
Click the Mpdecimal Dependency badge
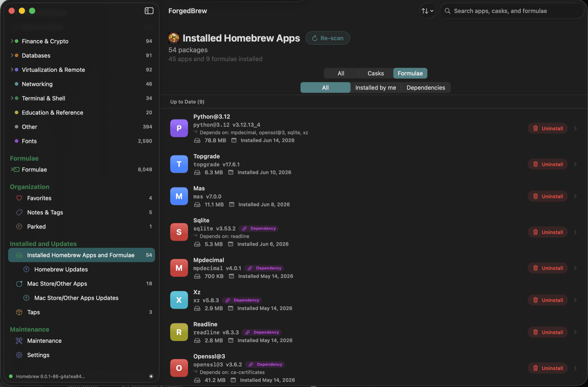(x=265, y=268)
